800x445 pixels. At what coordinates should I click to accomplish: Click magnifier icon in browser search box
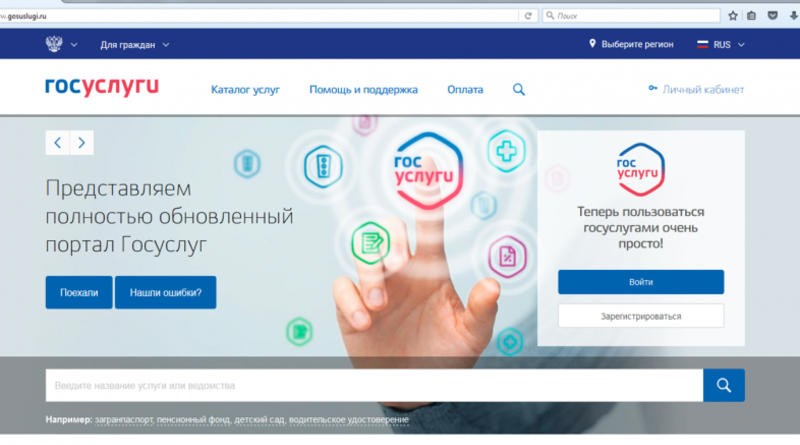(550, 16)
